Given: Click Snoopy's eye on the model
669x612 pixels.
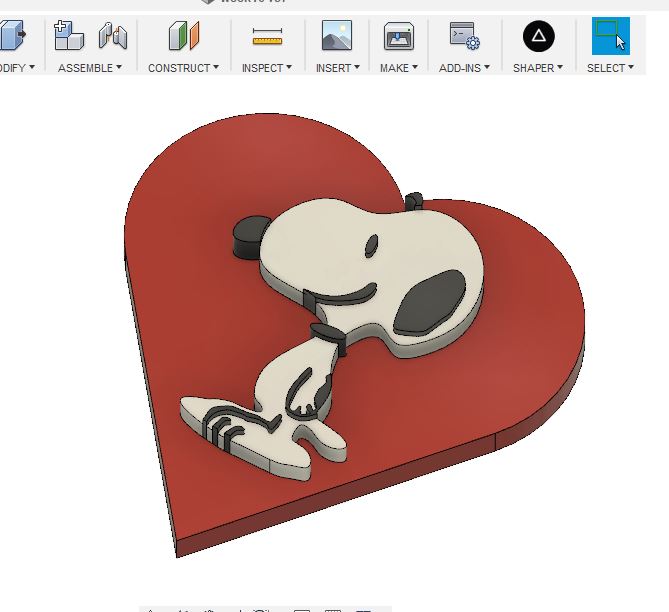Looking at the screenshot, I should (x=372, y=246).
